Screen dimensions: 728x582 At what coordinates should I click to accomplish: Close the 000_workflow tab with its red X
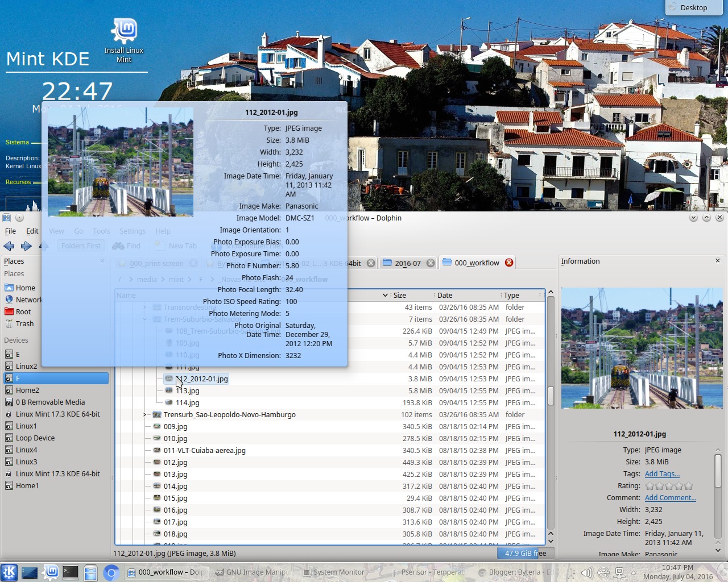coord(509,263)
